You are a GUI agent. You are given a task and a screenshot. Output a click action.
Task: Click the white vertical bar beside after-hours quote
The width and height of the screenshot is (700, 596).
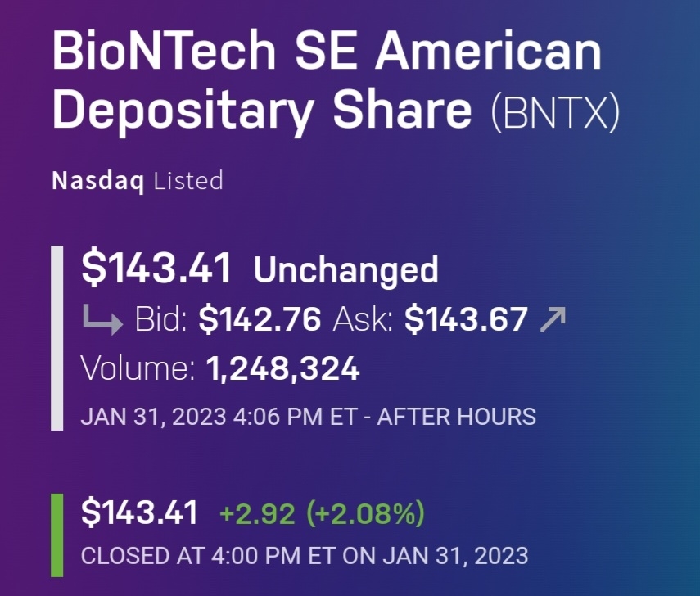point(57,337)
